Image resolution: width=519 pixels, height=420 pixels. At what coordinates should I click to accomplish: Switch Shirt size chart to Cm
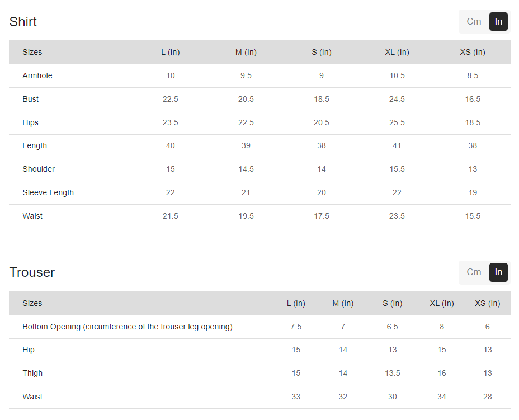point(474,22)
